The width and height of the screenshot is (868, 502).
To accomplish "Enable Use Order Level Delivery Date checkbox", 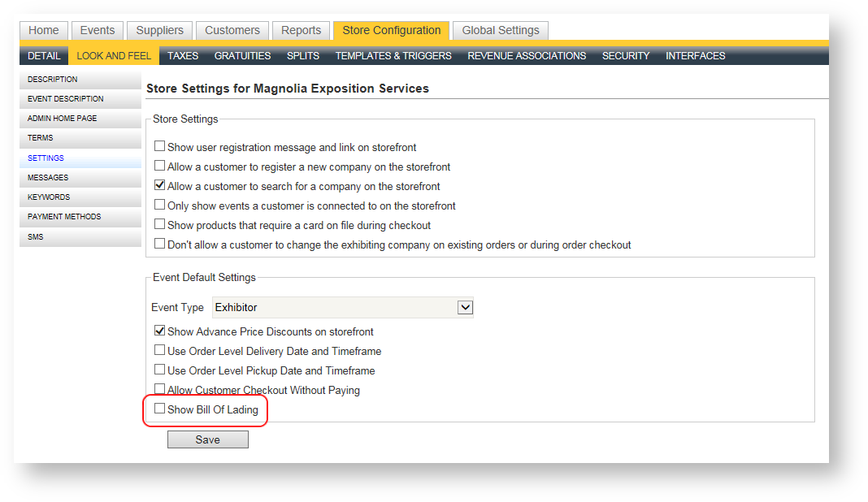I will (160, 351).
